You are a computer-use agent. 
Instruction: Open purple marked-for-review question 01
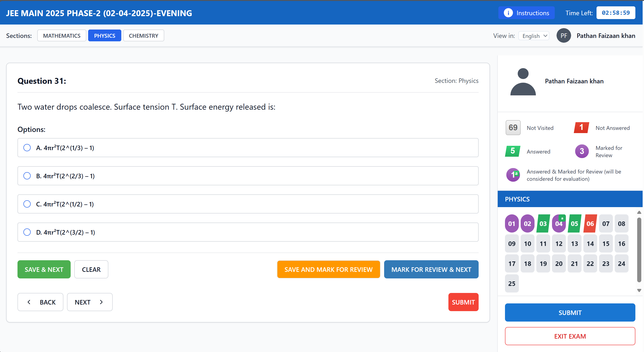tap(512, 223)
